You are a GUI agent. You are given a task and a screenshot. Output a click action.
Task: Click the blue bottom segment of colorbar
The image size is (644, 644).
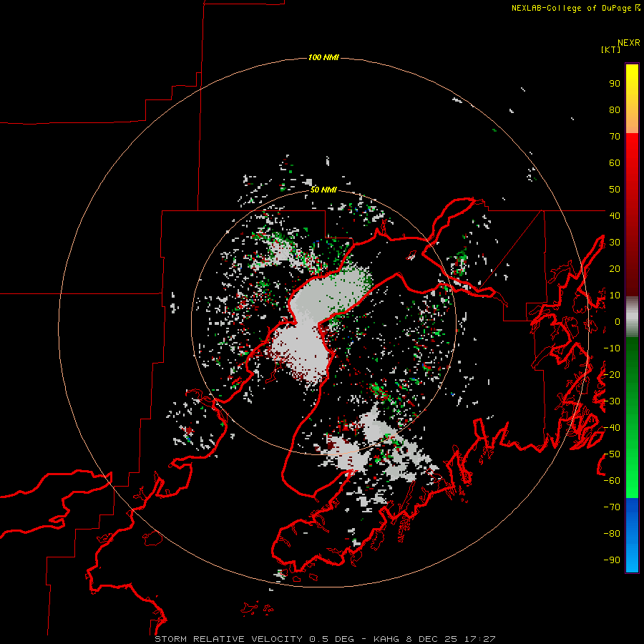point(632,535)
